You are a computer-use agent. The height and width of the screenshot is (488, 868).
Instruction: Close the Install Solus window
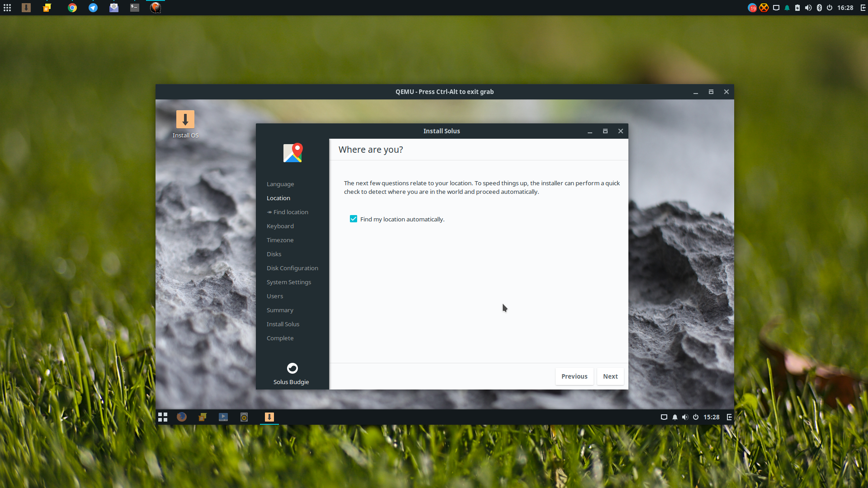621,131
